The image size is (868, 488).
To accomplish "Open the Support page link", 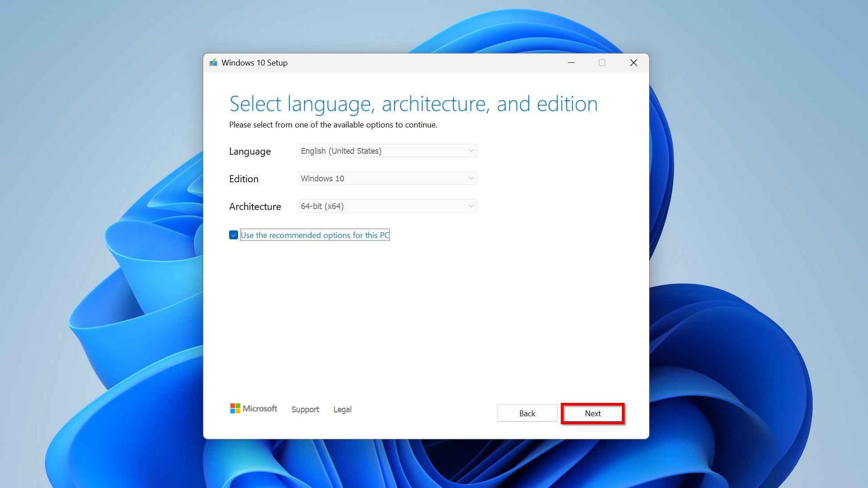I will click(304, 410).
